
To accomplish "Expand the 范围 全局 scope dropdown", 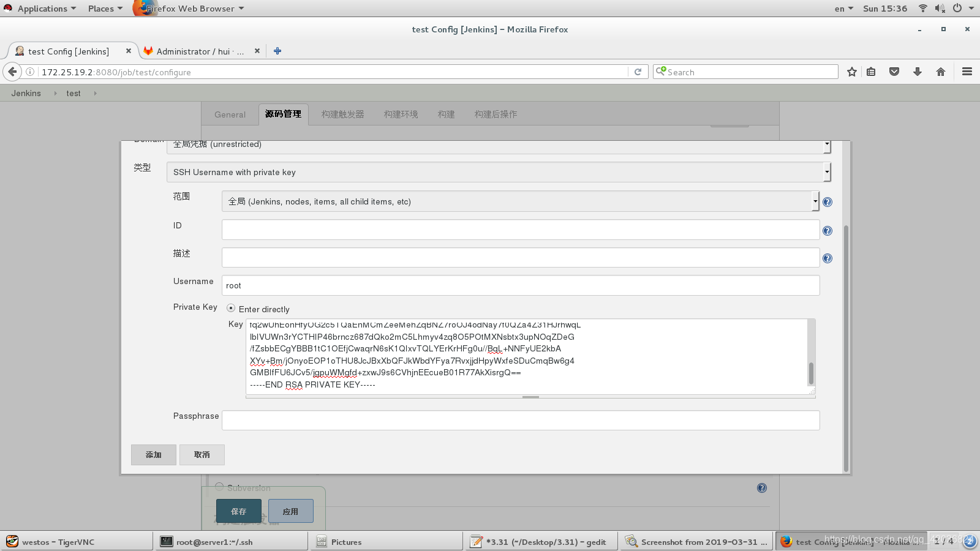I will (x=520, y=201).
